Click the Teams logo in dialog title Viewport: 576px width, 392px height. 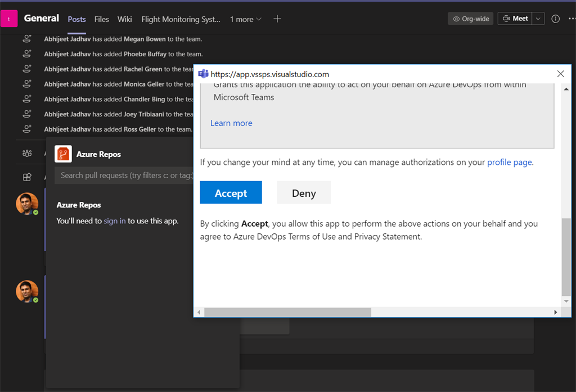pos(203,74)
